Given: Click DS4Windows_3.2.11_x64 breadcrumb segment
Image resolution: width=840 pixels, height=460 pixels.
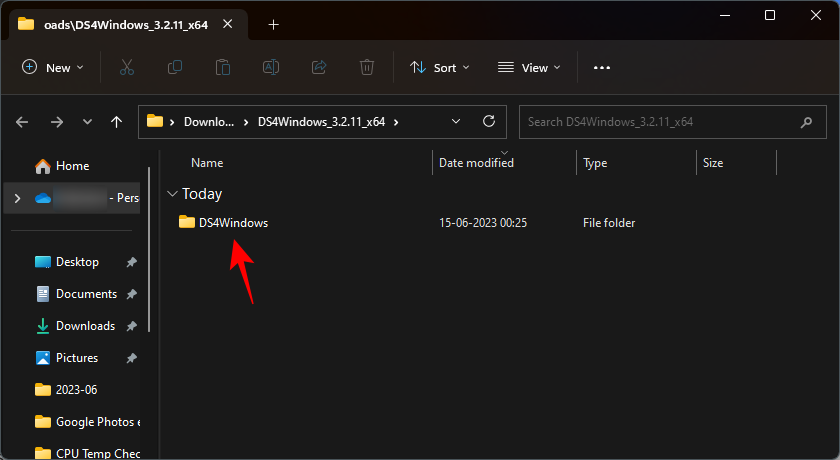Looking at the screenshot, I should [x=321, y=122].
